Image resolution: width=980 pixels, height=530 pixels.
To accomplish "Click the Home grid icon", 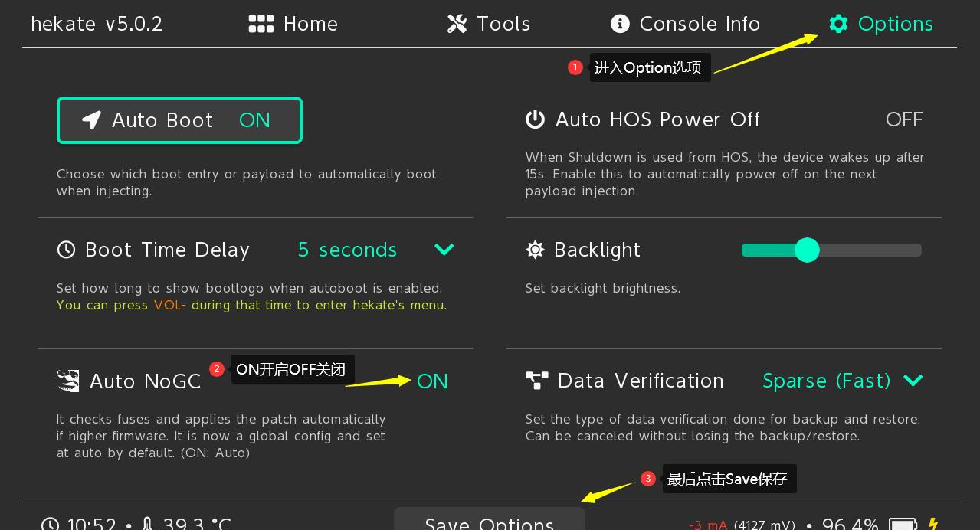I will [261, 24].
